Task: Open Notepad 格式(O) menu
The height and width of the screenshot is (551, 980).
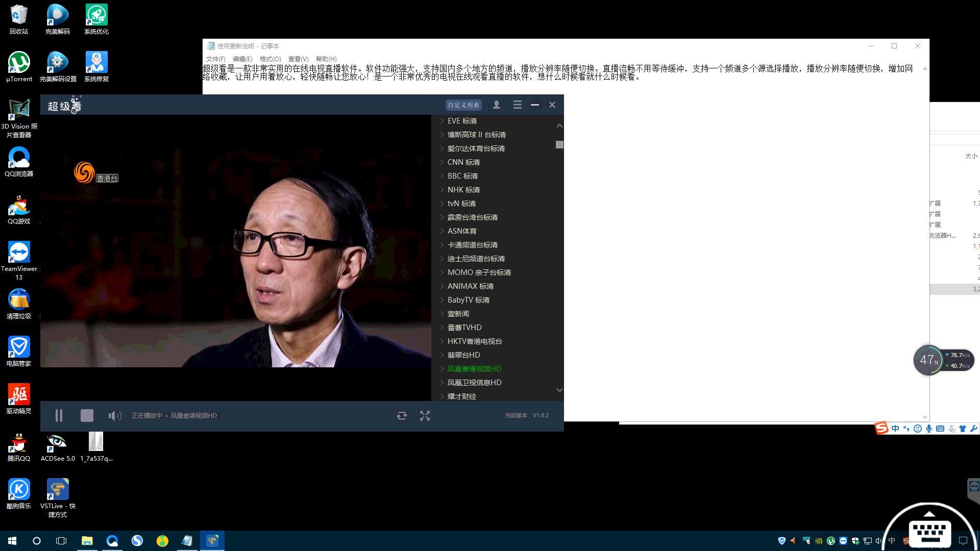Action: coord(270,59)
